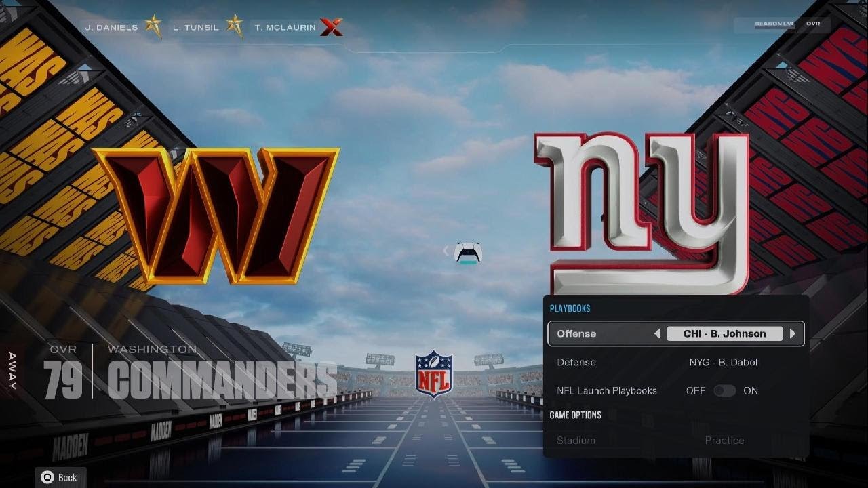Select the Defense playbook row
This screenshot has width=868, height=488.
(676, 362)
